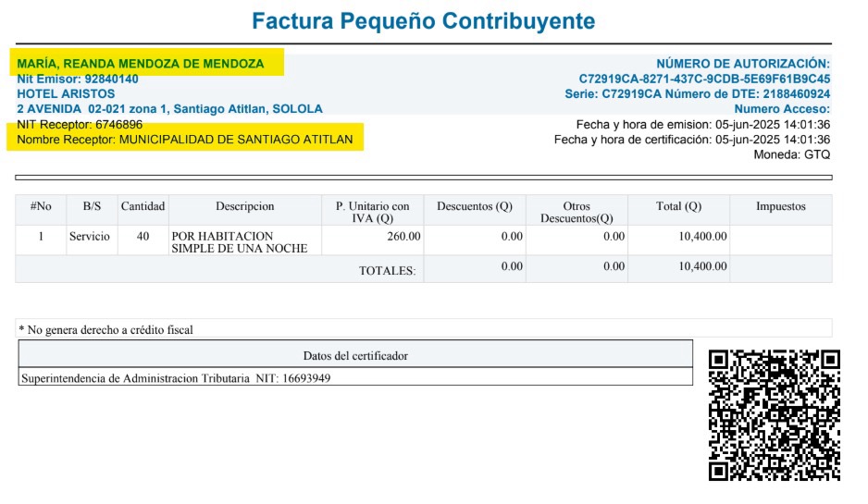Click the Fecha y hora de emision line
The width and height of the screenshot is (868, 504).
(x=703, y=125)
